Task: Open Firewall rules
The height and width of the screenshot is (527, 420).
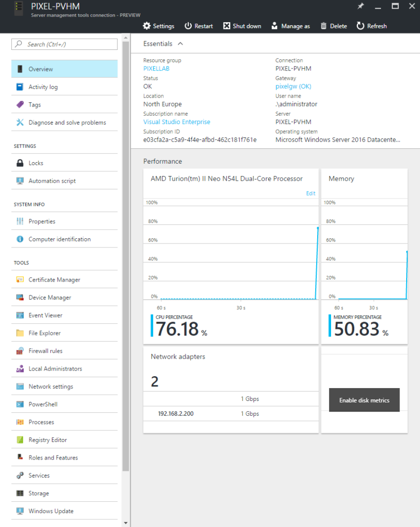Action: 46,350
